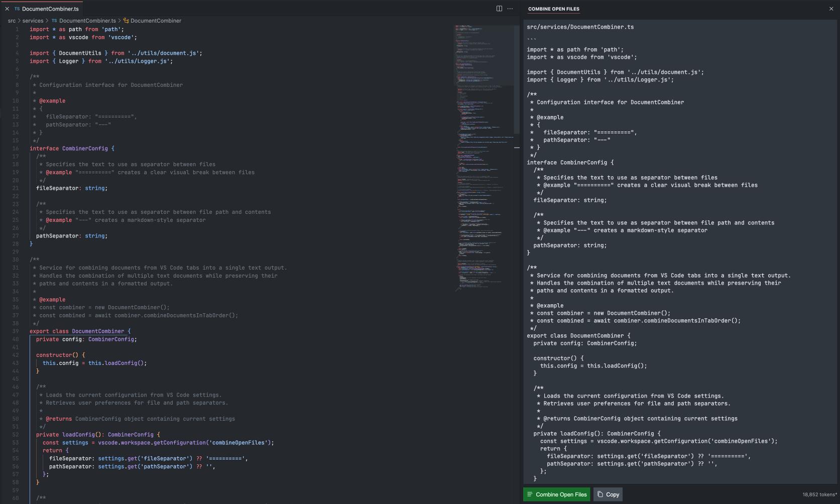Click line number 16 in the gutter

(16, 149)
